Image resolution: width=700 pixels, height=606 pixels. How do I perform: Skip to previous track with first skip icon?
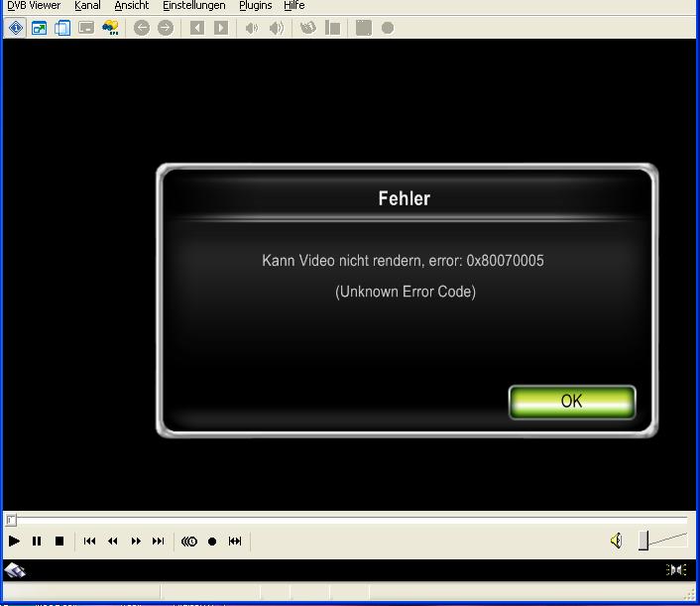click(90, 542)
